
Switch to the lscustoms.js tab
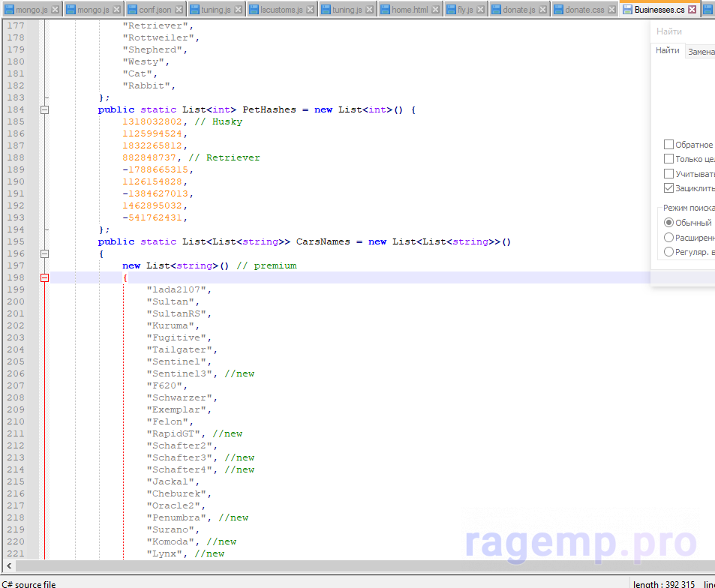[x=281, y=10]
